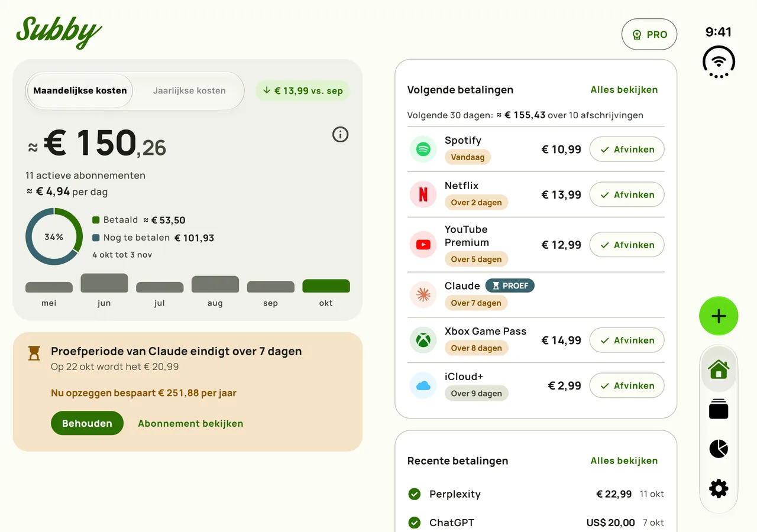Click the PRO badge button

[649, 34]
